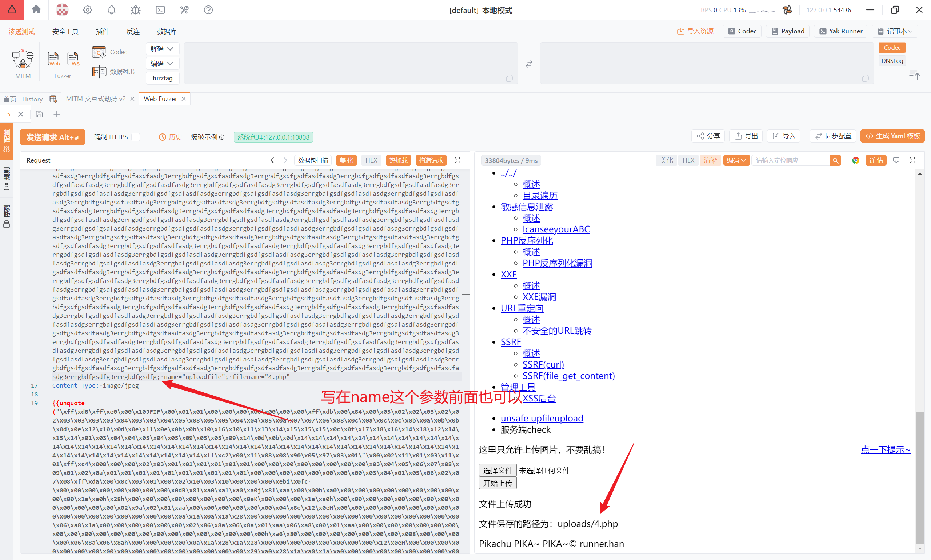Open the settings gear icon
931x560 pixels.
coord(88,10)
